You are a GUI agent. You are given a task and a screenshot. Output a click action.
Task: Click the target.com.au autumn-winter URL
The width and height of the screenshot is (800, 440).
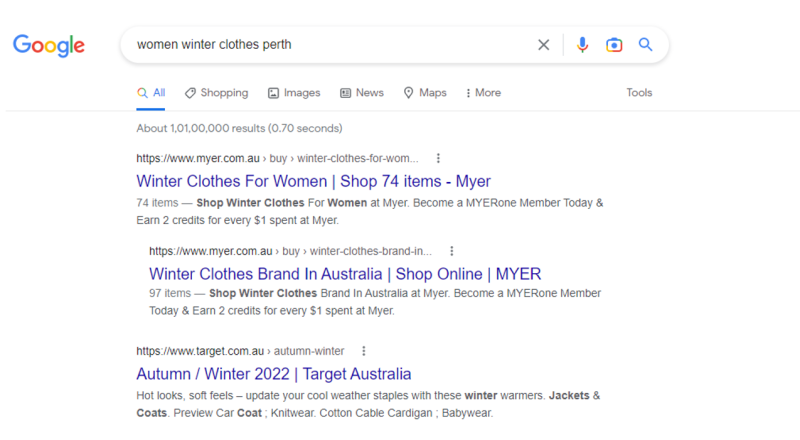240,351
